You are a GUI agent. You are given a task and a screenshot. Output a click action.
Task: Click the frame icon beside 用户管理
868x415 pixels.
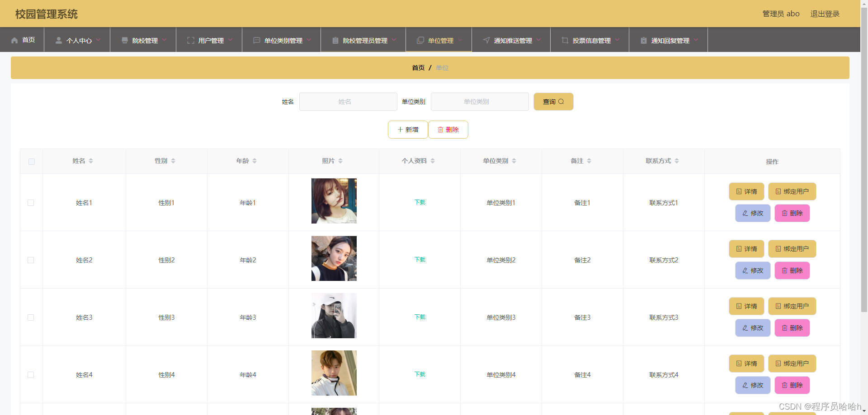click(x=191, y=40)
